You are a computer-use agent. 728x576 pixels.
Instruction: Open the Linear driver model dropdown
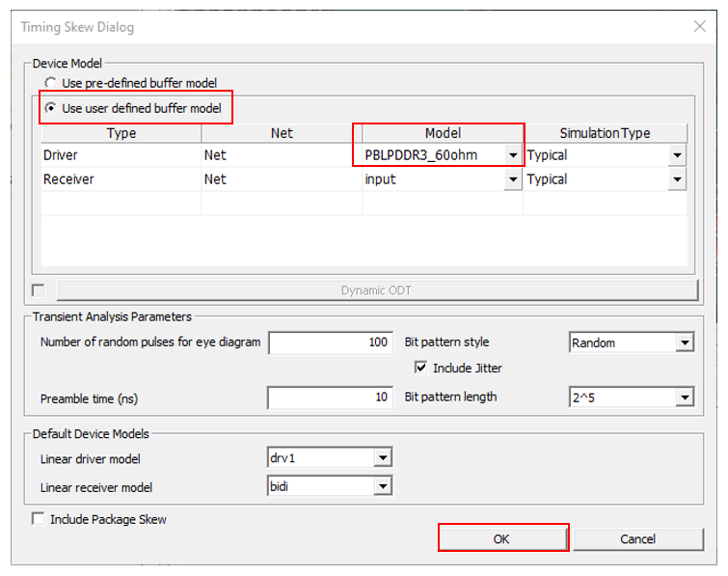pyautogui.click(x=383, y=457)
